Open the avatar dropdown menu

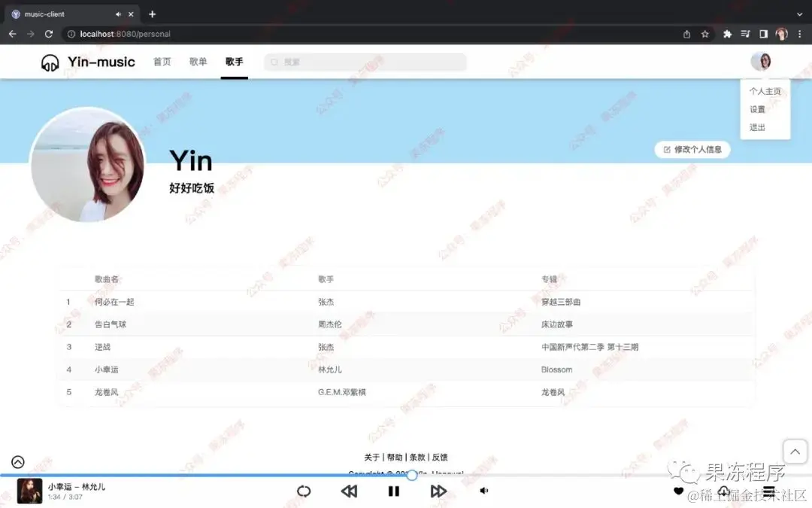pos(762,62)
